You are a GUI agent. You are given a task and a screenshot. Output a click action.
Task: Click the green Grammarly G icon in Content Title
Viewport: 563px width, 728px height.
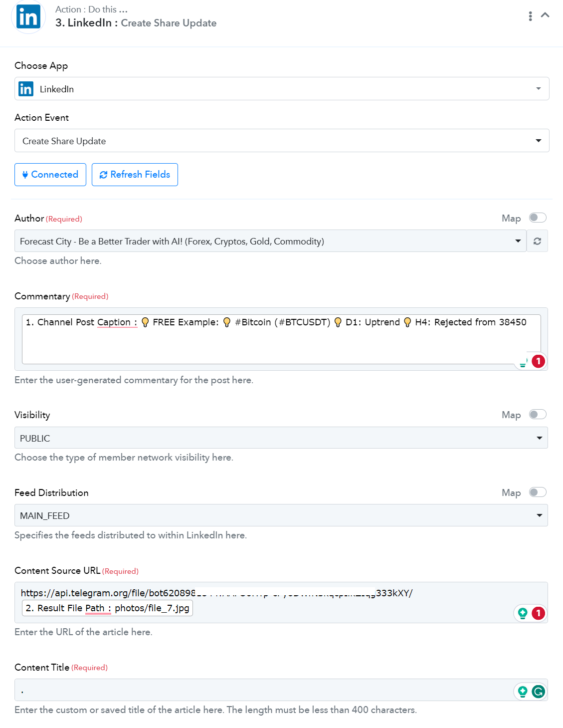click(538, 691)
